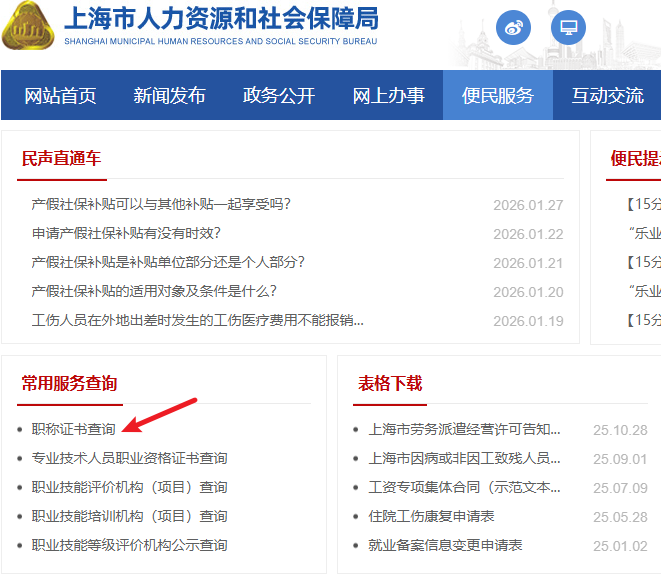Go to 新闻发布 menu item
This screenshot has width=661, height=576.
169,96
